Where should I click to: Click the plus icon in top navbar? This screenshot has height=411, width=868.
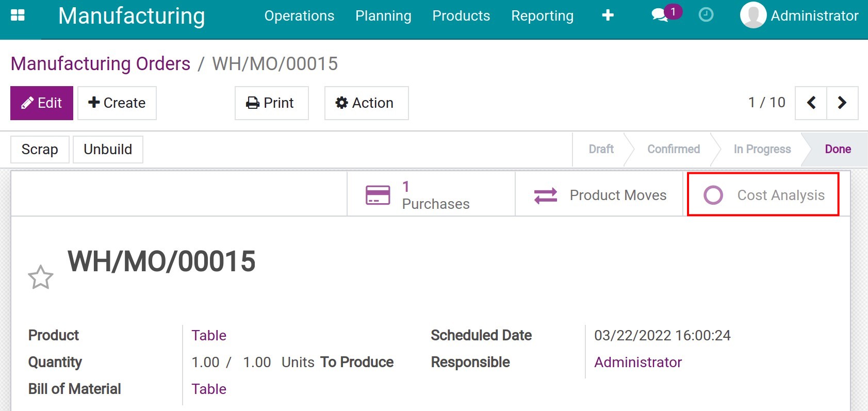point(608,15)
